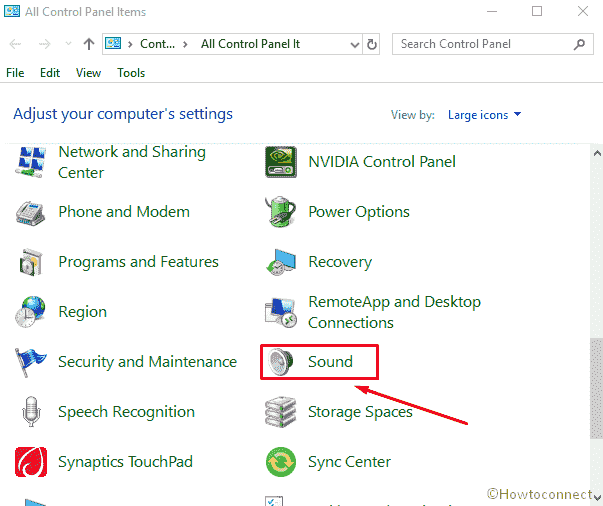Screen dimensions: 603x506
Task: Open Speech Recognition link
Action: [x=126, y=412]
